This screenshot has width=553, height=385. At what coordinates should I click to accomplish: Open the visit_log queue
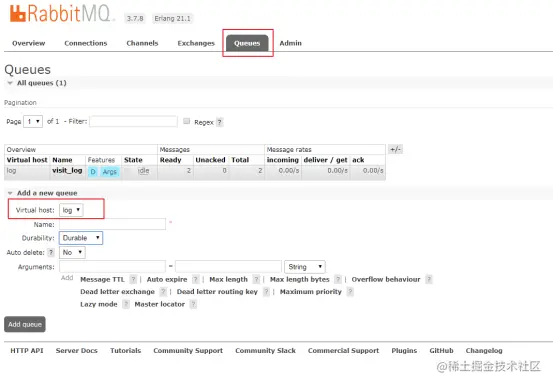pos(67,171)
